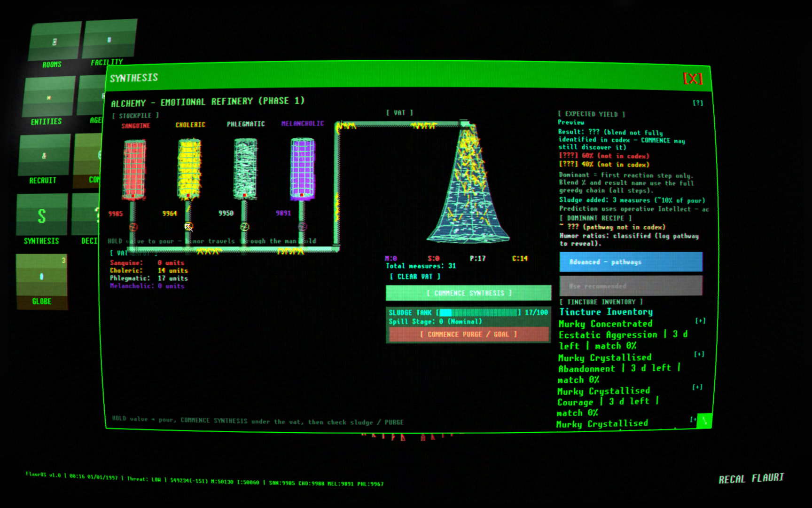Image resolution: width=812 pixels, height=508 pixels.
Task: Click the [ DOMINANT RECIPE ] header
Action: [x=595, y=218]
